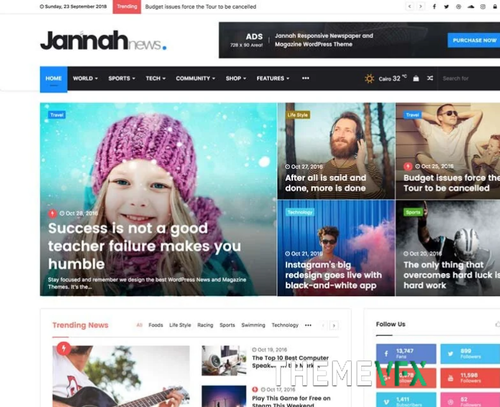Expand the Features dropdown menu
Image resolution: width=500 pixels, height=407 pixels.
(x=273, y=78)
